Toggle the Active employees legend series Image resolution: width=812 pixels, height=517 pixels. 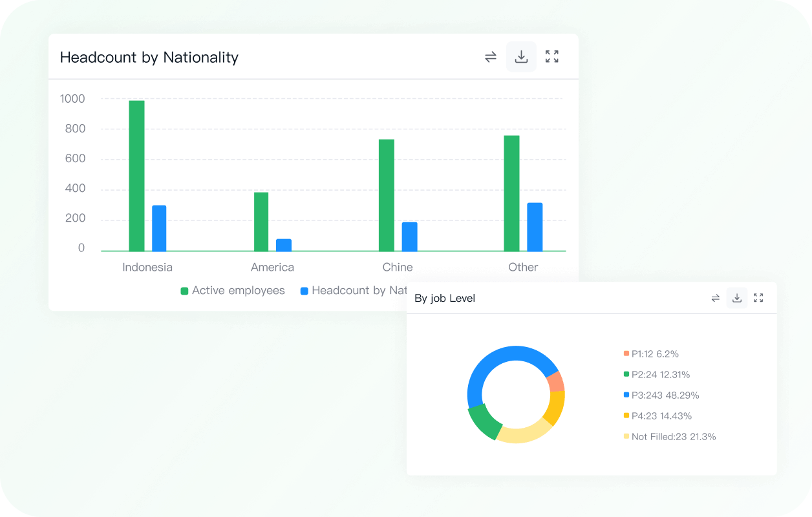232,291
